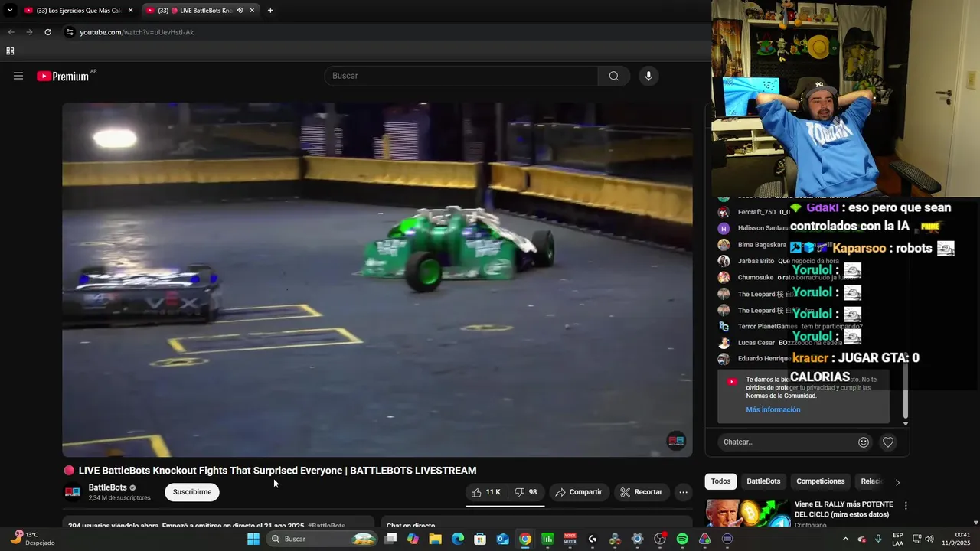
Task: Click the live chat scrollbar
Action: tap(906, 390)
